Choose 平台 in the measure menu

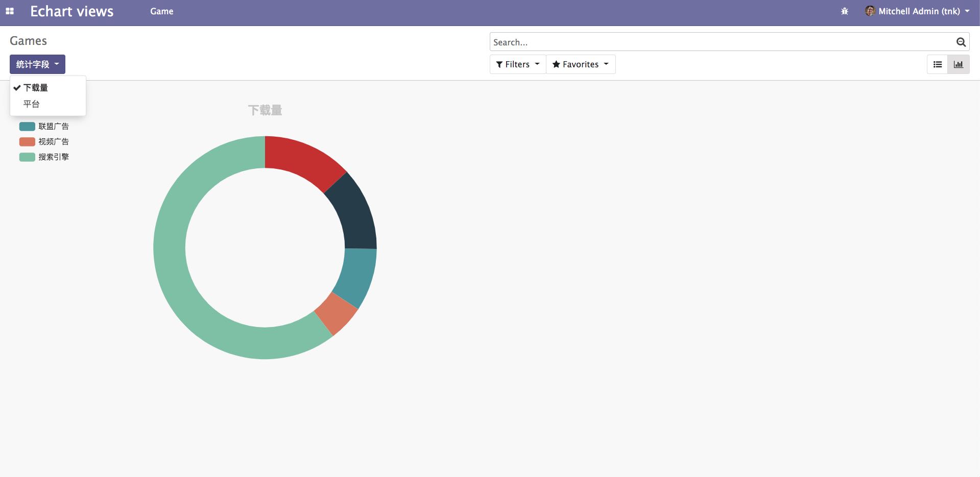pyautogui.click(x=32, y=104)
